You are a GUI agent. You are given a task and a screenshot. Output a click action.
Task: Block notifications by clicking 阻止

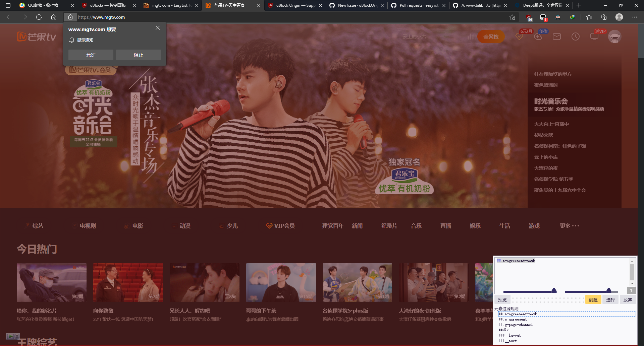[139, 55]
